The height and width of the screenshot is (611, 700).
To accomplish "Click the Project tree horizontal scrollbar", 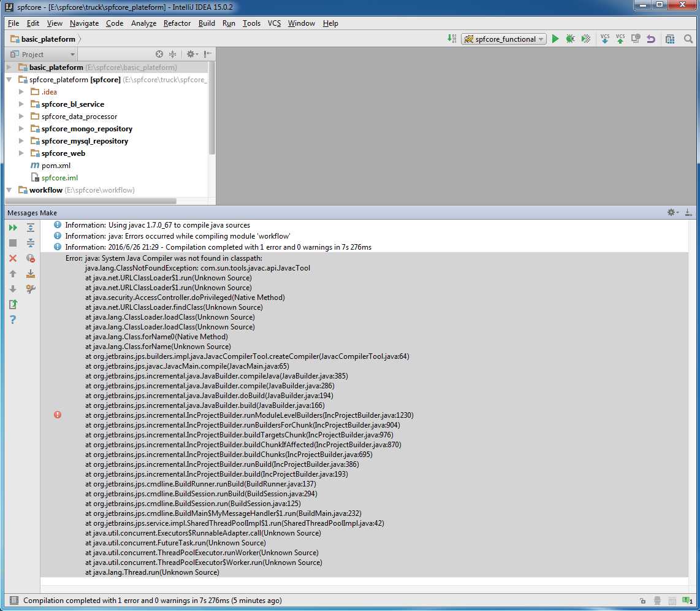I will pos(91,201).
